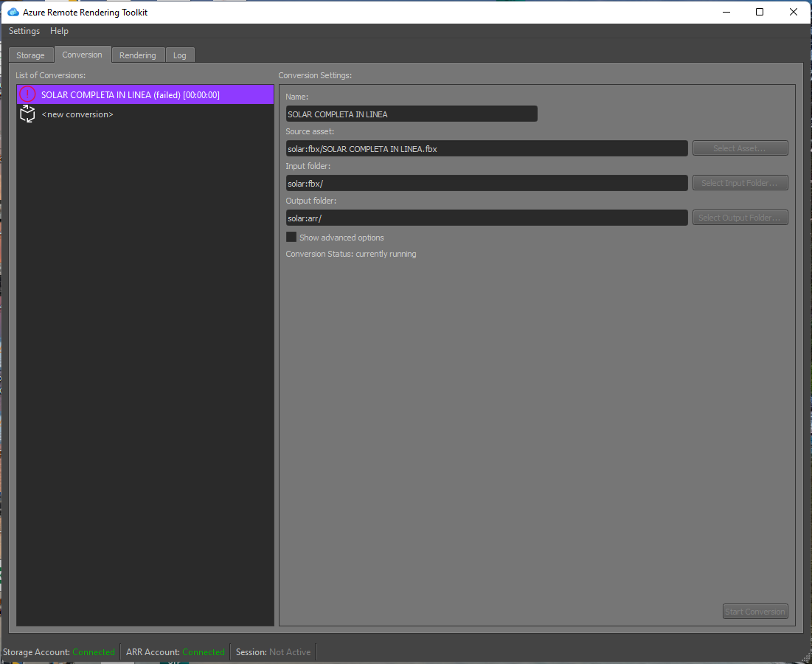Click the Source asset path field
812x664 pixels.
[487, 148]
